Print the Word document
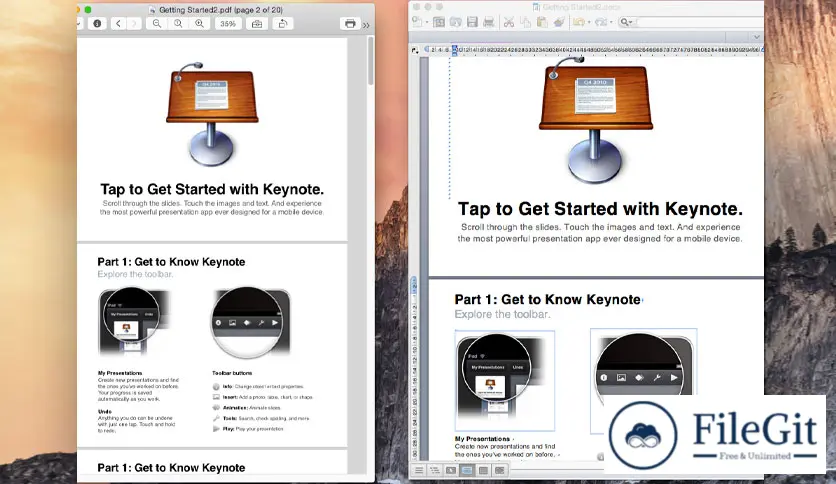 click(488, 22)
